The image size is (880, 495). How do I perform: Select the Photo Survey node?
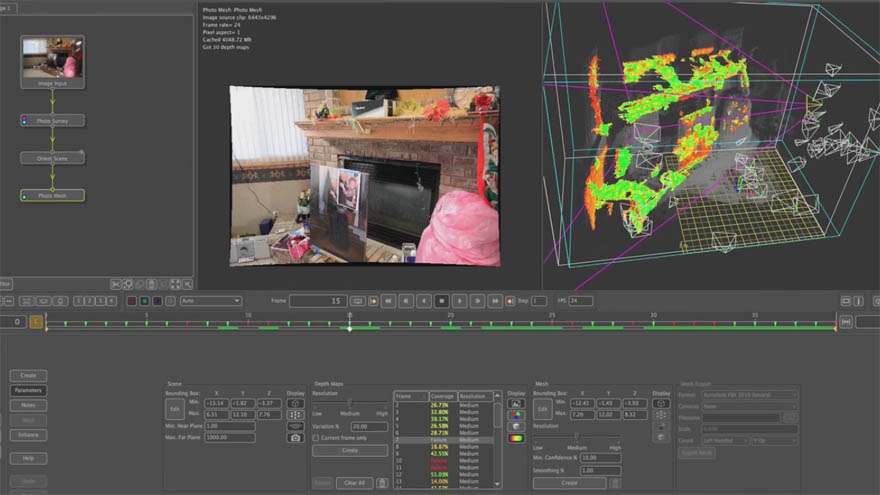click(52, 121)
